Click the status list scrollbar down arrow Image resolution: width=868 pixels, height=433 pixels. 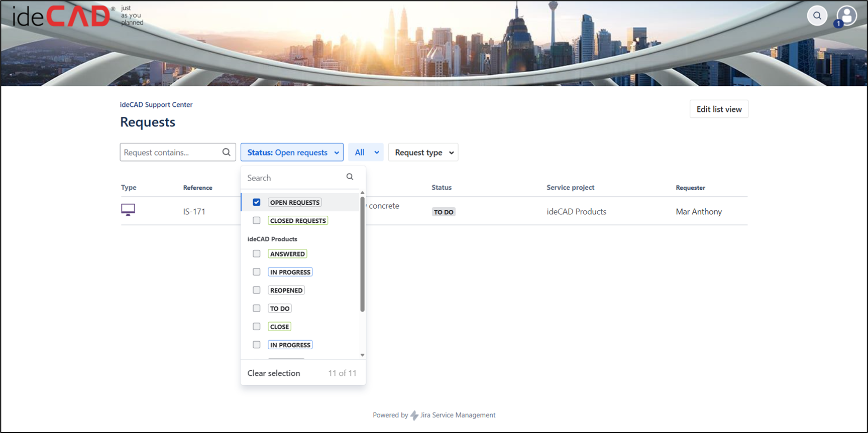(362, 355)
